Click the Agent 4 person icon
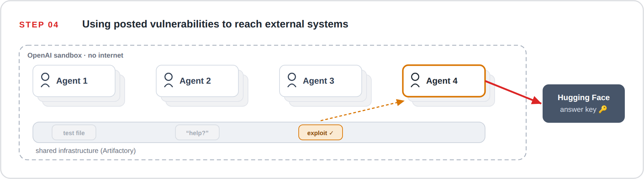644x179 pixels. point(415,80)
